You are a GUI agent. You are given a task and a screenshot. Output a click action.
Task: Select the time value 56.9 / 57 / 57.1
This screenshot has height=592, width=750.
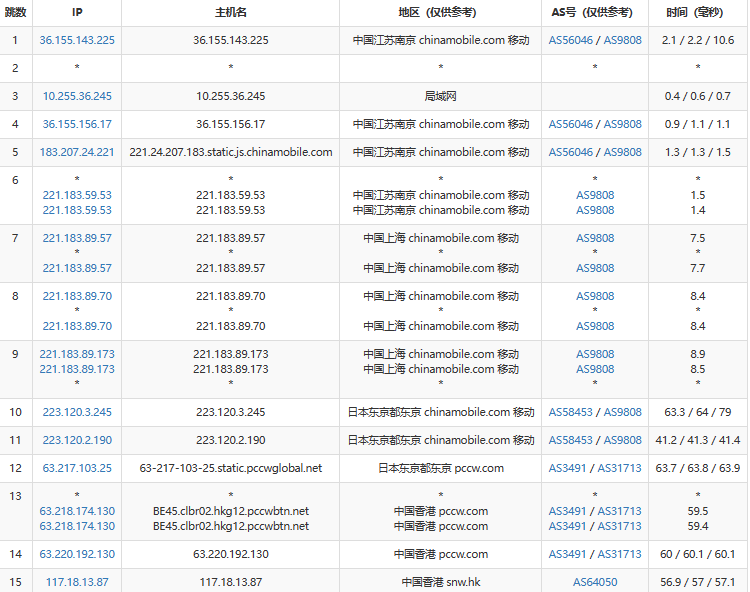click(698, 582)
